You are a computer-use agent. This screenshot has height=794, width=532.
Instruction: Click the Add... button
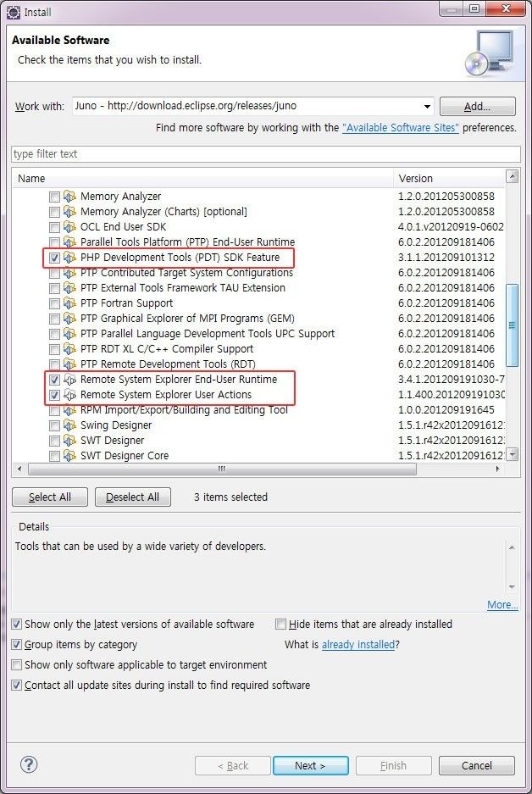coord(477,106)
